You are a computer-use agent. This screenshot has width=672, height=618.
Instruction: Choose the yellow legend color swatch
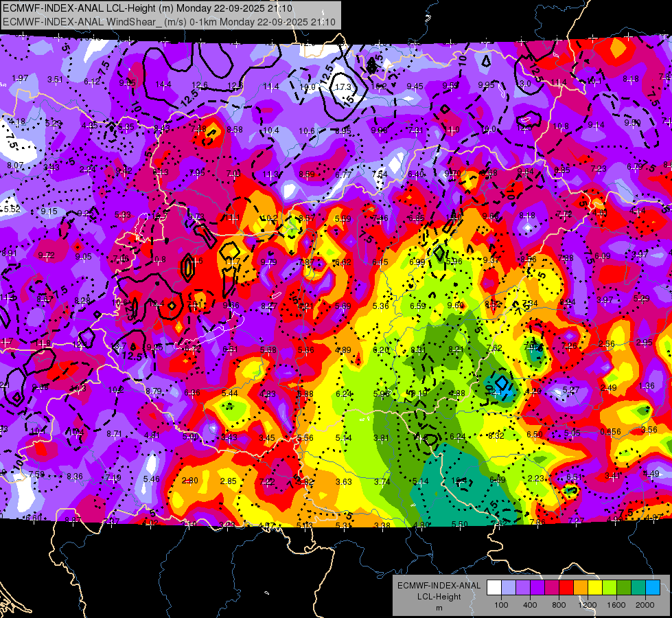pos(595,588)
